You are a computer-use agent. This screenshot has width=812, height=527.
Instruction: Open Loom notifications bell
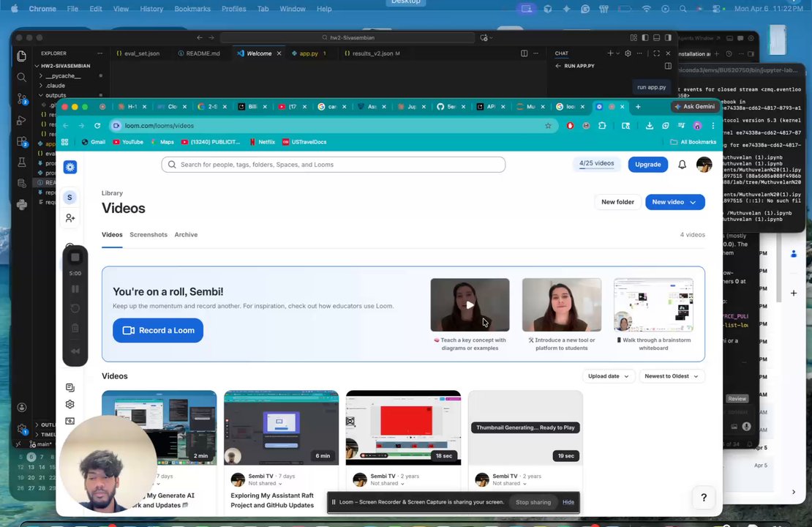[x=682, y=164]
